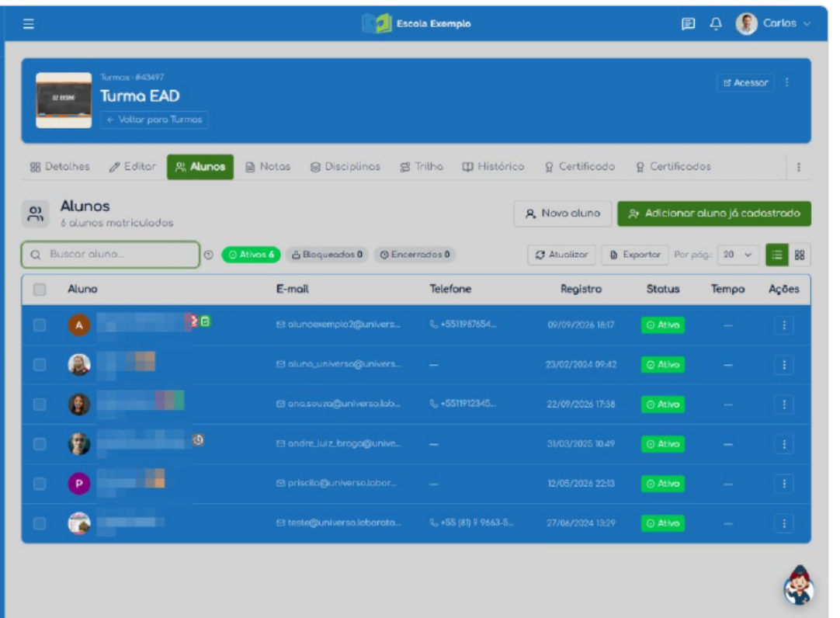Click the Acessar button
The image size is (840, 618).
tap(746, 83)
